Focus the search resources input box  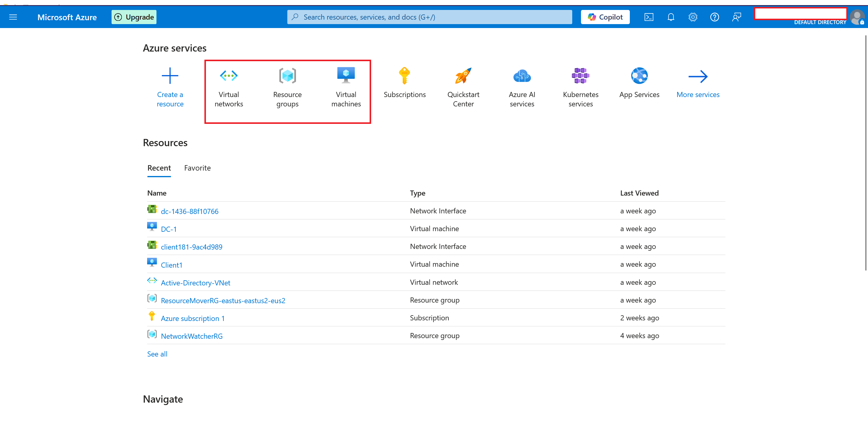tap(429, 17)
